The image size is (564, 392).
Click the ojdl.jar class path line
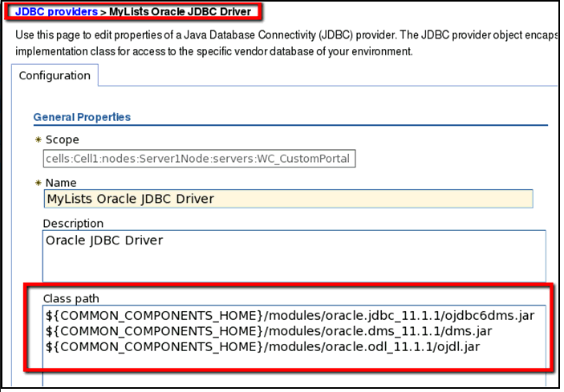click(x=262, y=347)
